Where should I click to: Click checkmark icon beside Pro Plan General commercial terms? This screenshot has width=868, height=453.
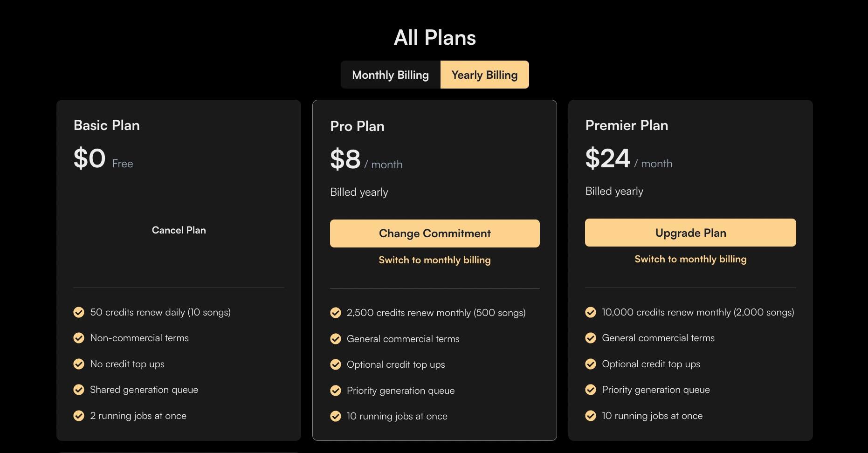pyautogui.click(x=336, y=339)
